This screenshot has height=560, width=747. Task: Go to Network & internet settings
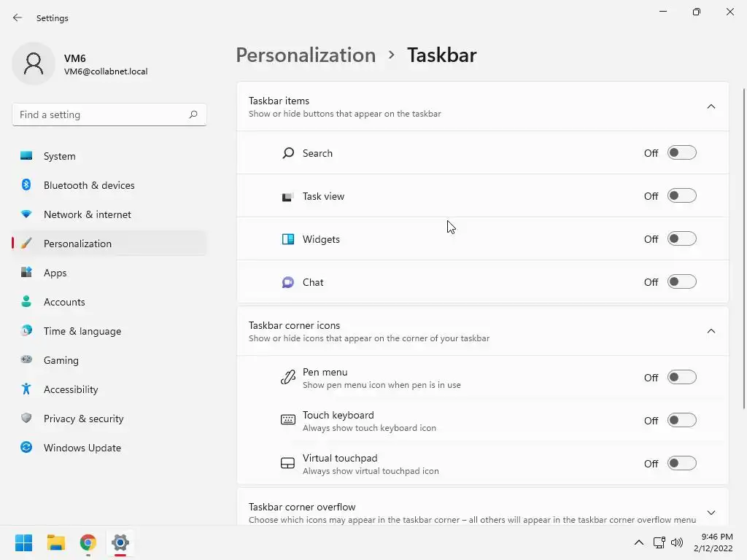pos(109,214)
